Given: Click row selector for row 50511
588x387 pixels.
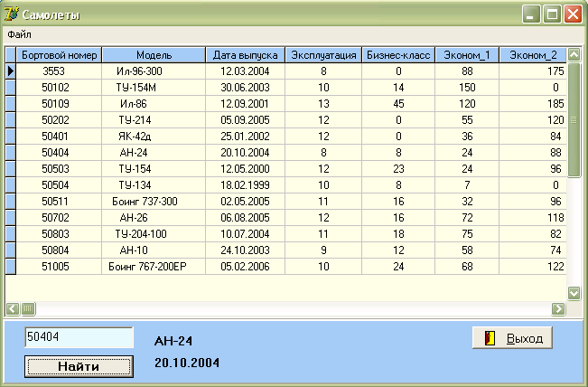Looking at the screenshot, I should (11, 202).
